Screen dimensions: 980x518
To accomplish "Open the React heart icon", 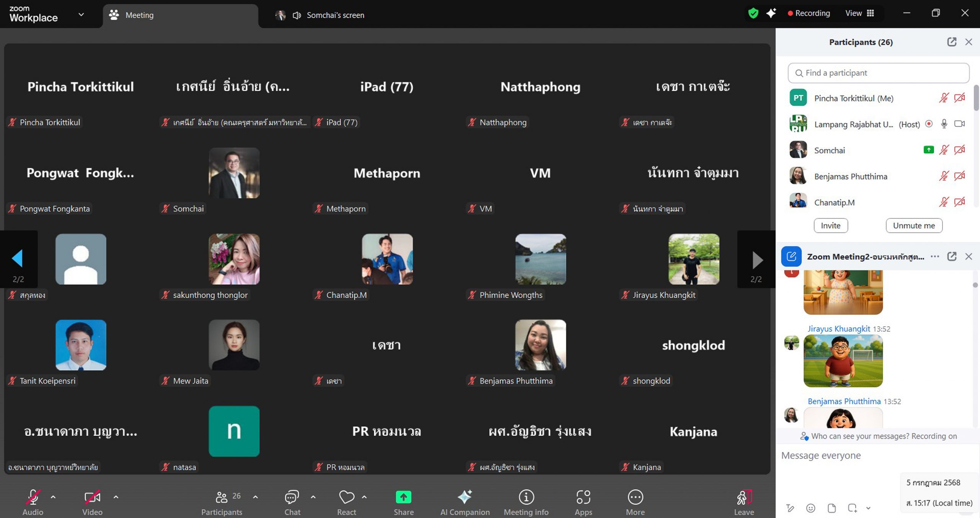I will coord(346,497).
